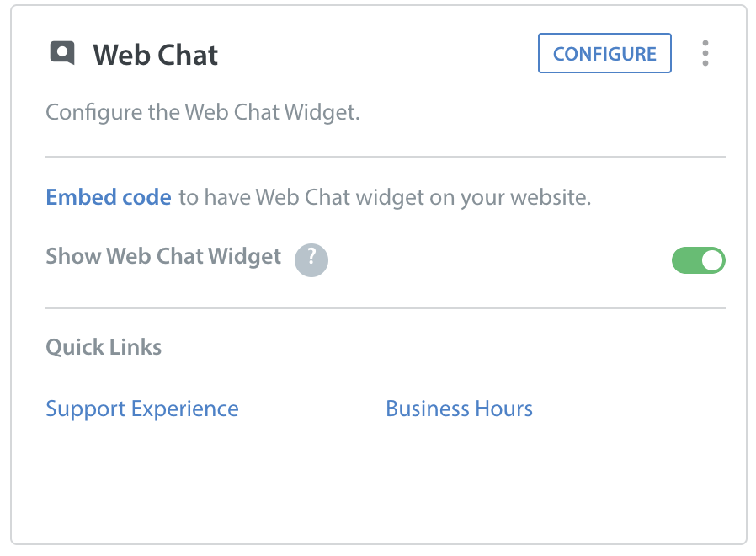This screenshot has height=556, width=756.
Task: Click the Configure the Web Chat Widget description
Action: coord(203,112)
